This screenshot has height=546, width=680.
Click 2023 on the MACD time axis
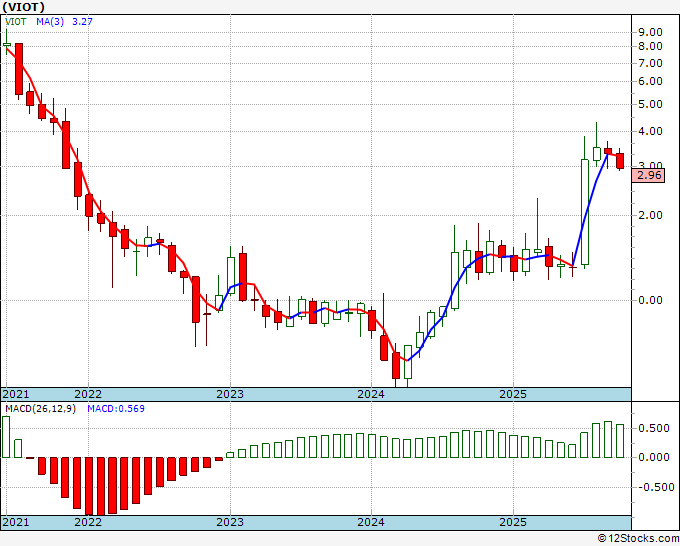[230, 522]
